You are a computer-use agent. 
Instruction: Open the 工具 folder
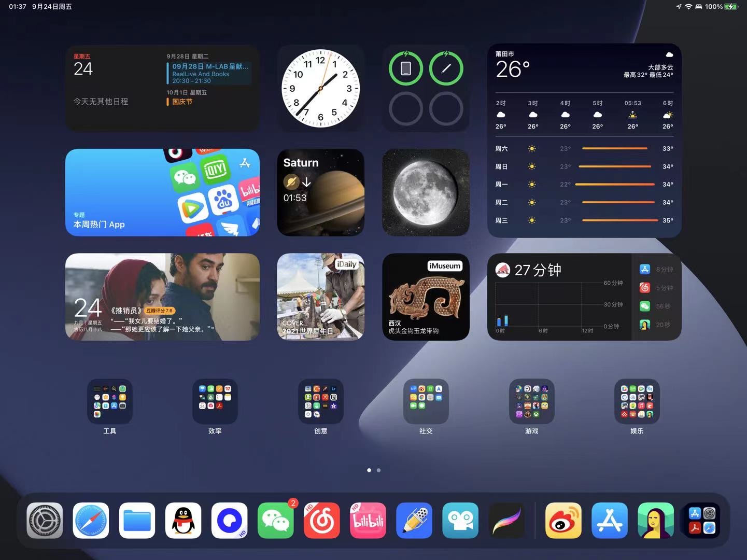click(110, 401)
